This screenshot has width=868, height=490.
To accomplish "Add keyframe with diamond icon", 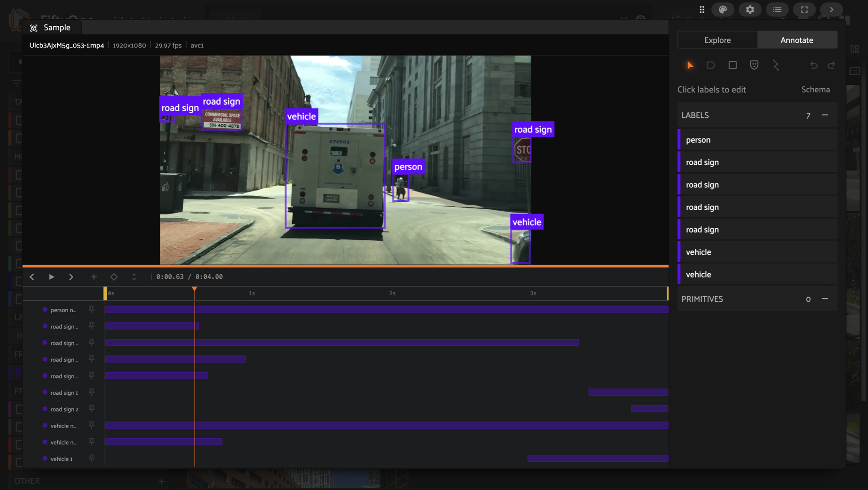I will [x=114, y=277].
